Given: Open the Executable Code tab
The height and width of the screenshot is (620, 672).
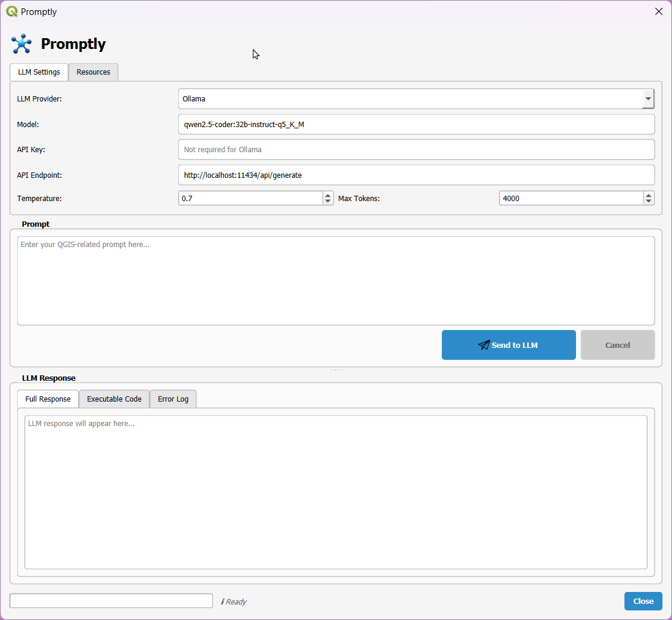Looking at the screenshot, I should coord(114,399).
